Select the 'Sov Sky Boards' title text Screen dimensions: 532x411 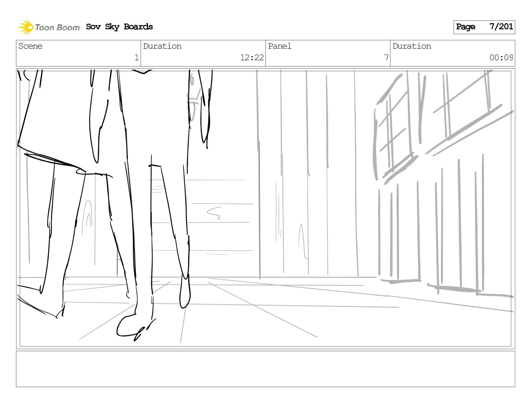pyautogui.click(x=119, y=27)
